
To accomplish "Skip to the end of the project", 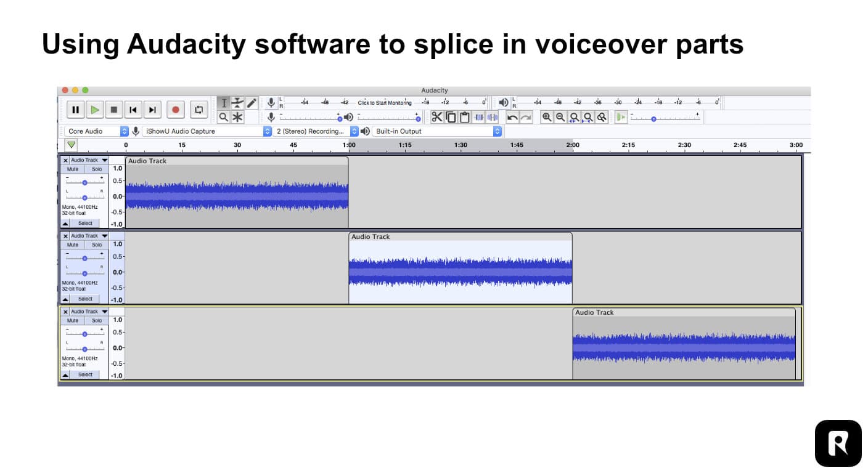I will point(152,110).
